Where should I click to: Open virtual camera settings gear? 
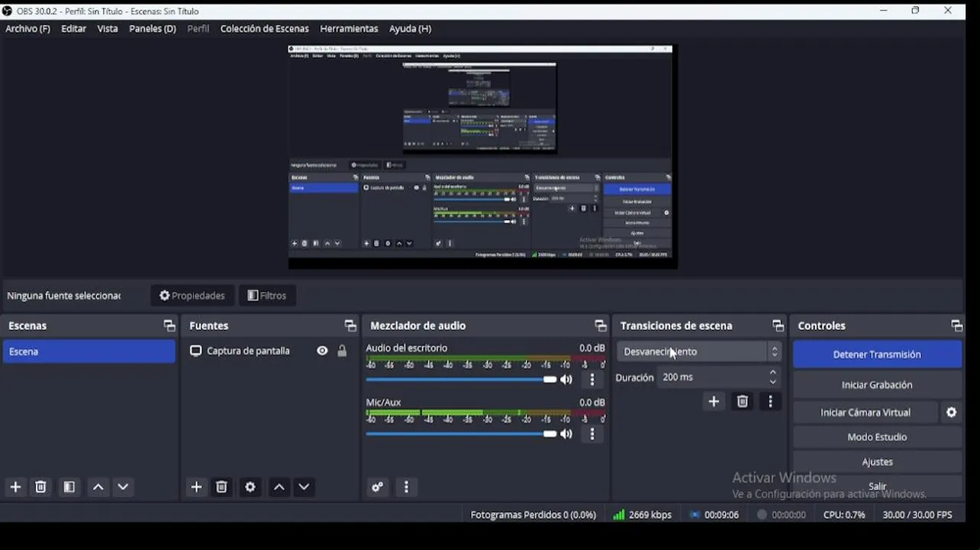(951, 412)
